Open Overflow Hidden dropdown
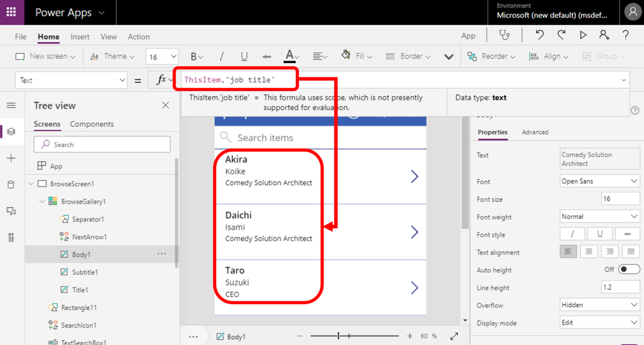Image resolution: width=644 pixels, height=345 pixels. [599, 305]
